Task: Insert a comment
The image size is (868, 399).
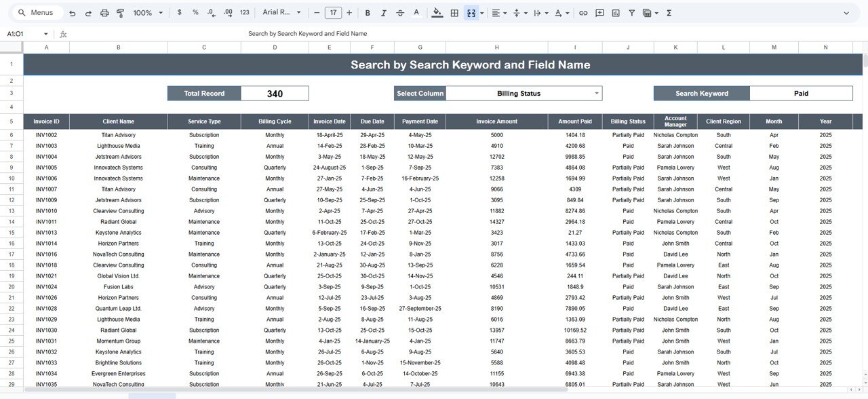Action: 599,12
